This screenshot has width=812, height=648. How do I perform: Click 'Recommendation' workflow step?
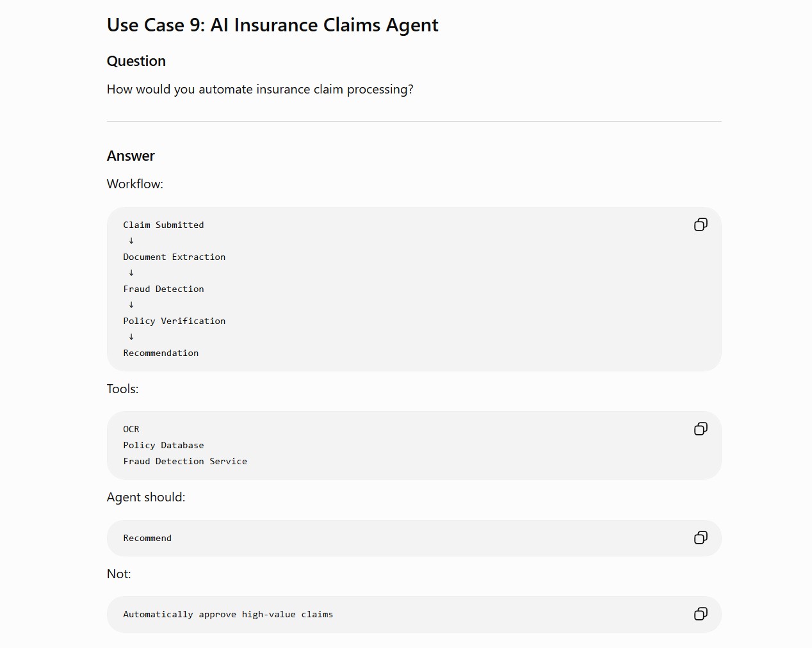click(x=161, y=353)
